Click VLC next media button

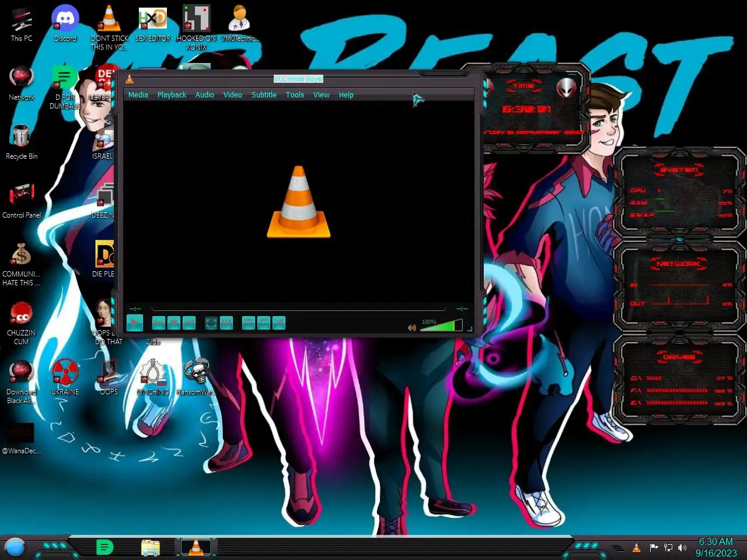coord(189,323)
